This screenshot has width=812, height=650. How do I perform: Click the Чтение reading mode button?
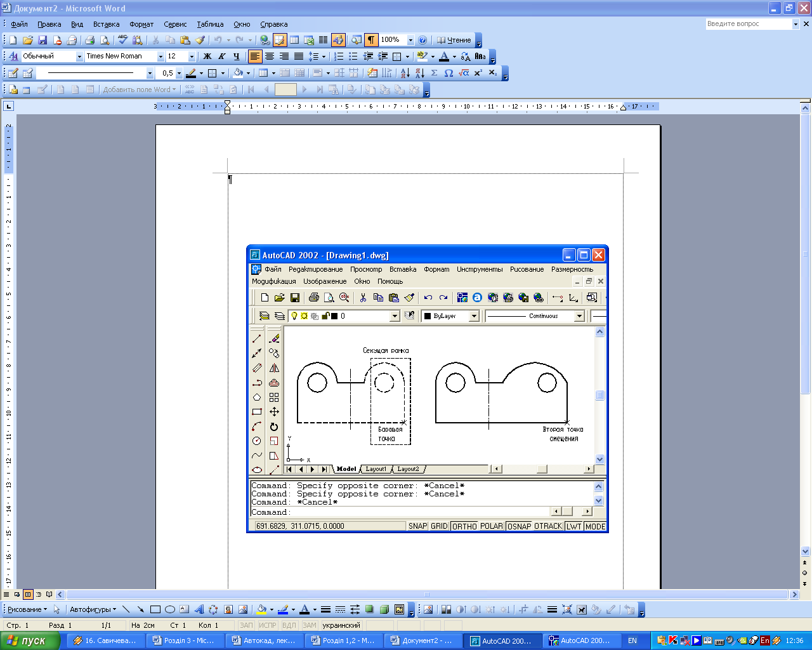coord(454,40)
